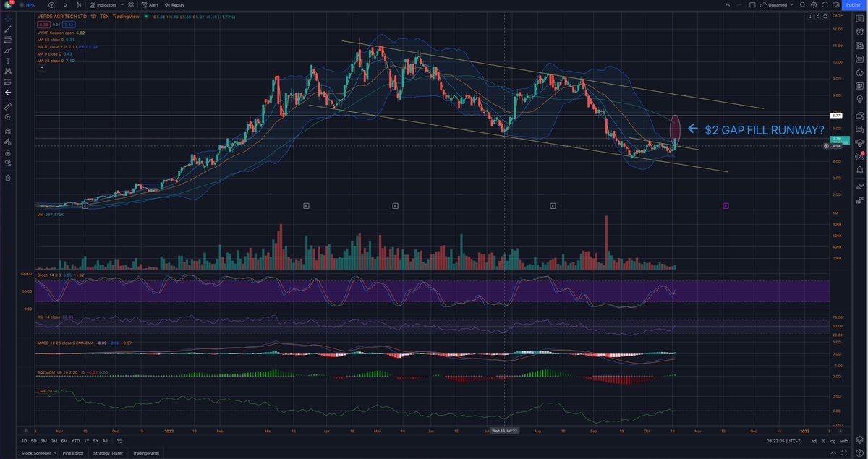The height and width of the screenshot is (459, 868).
Task: Open the CAD currency dropdown
Action: 837,16
